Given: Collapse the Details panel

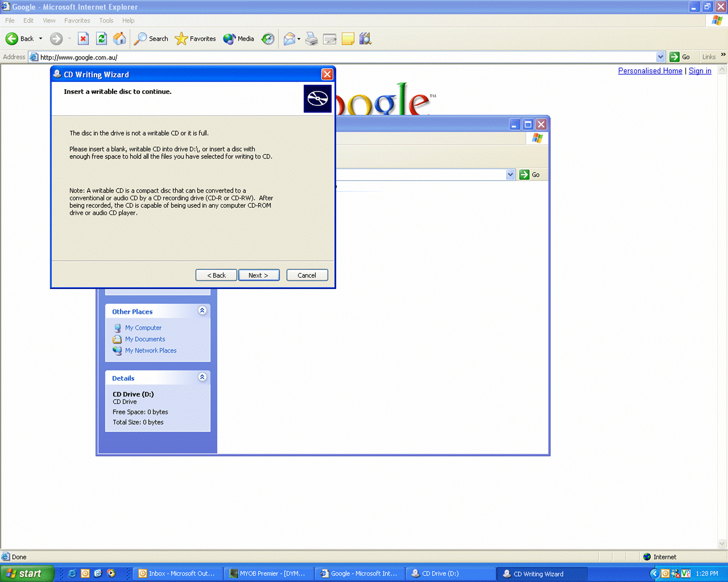Looking at the screenshot, I should tap(202, 377).
